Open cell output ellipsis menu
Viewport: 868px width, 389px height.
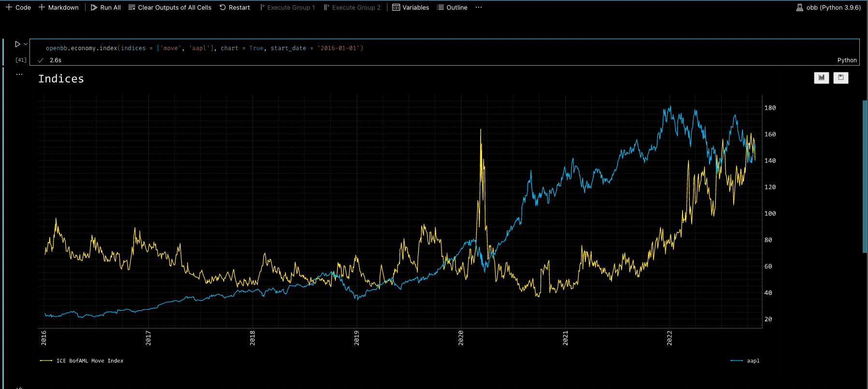point(19,74)
